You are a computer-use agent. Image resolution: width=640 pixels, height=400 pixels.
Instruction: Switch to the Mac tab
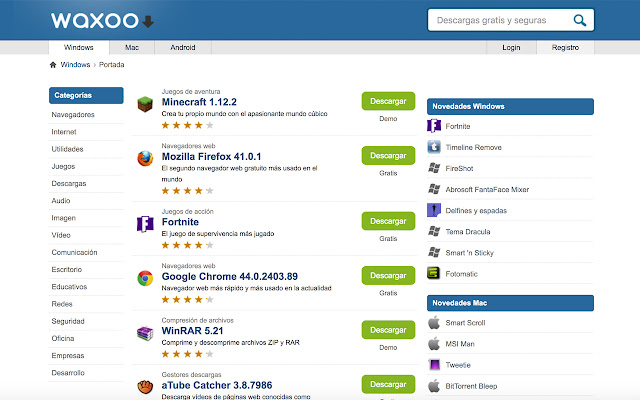(x=132, y=47)
